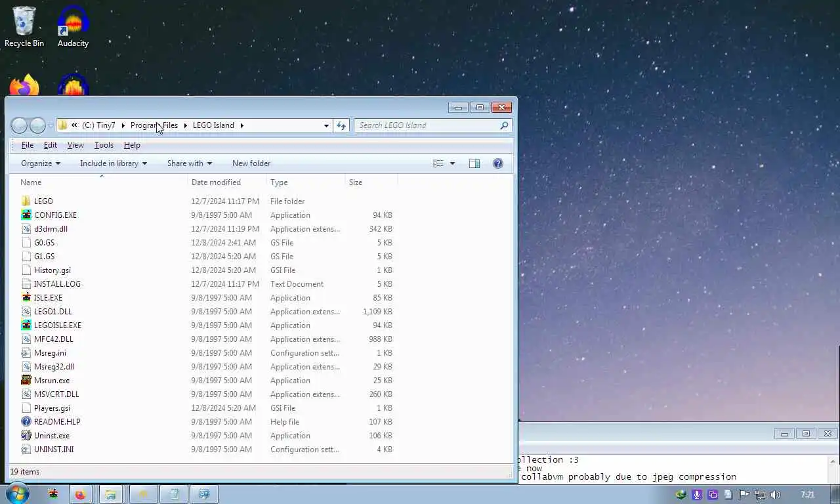Open the Edit menu
The width and height of the screenshot is (840, 504).
coord(51,145)
